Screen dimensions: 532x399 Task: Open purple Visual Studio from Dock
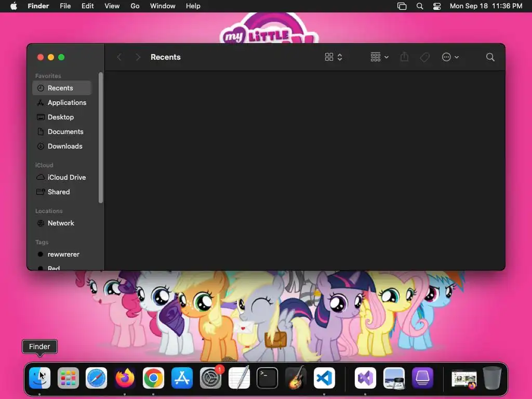[x=365, y=378]
